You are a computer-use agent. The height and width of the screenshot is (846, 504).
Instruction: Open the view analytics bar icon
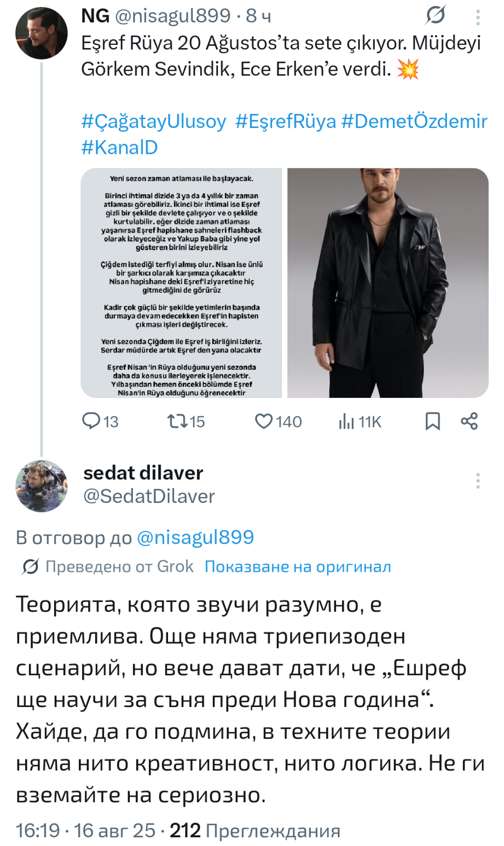click(x=346, y=421)
